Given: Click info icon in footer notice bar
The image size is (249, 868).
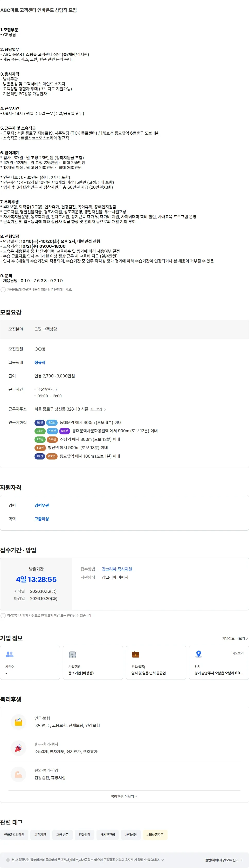Looking at the screenshot, I should [8, 860].
